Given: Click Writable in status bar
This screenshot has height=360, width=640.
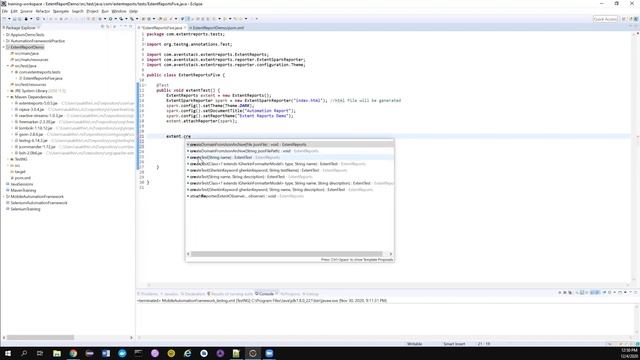Looking at the screenshot, I should (x=414, y=344).
